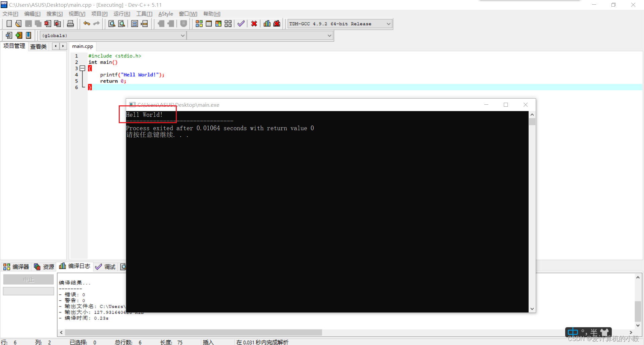Open a file using the toolbar icon
Image resolution: width=644 pixels, height=345 pixels.
click(18, 23)
